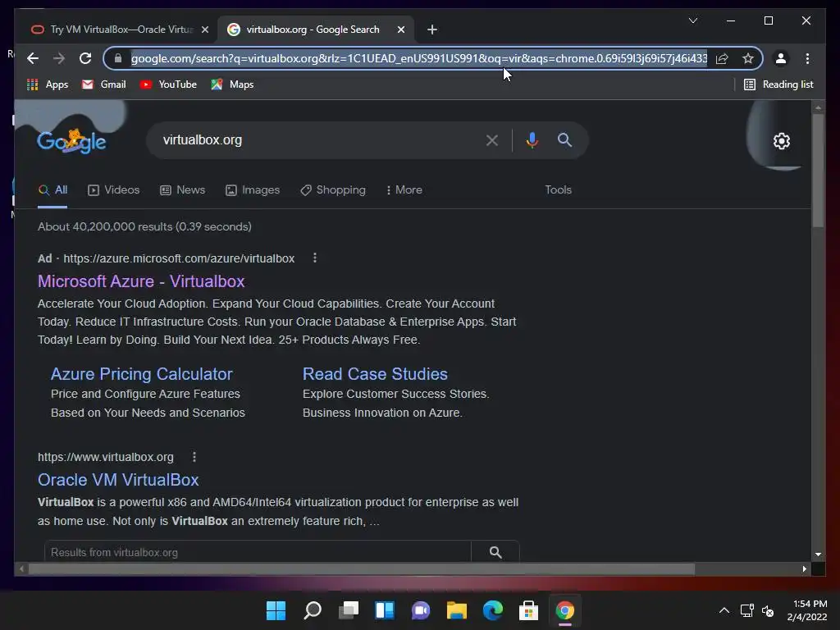Open network and muted volume tray icons
The width and height of the screenshot is (840, 630).
757,610
